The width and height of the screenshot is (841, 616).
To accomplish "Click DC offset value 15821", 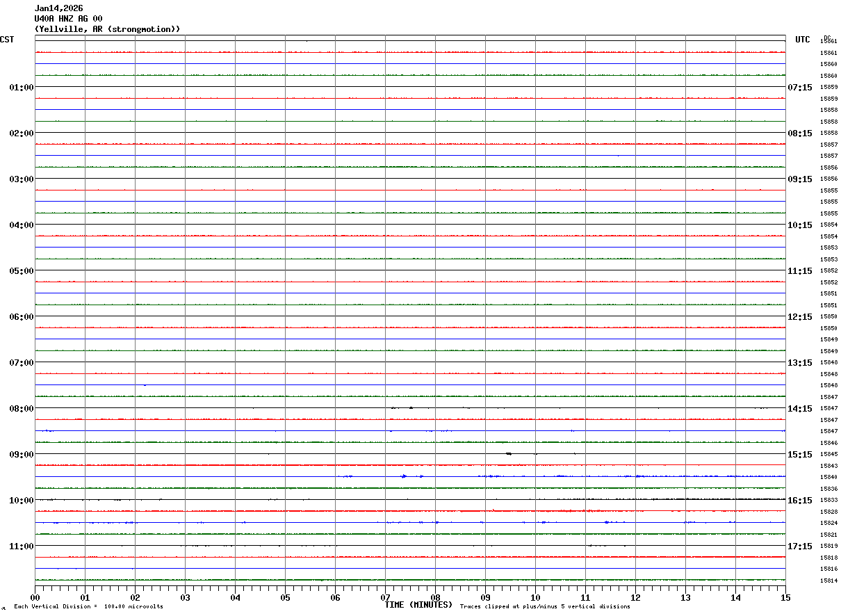I will (828, 535).
